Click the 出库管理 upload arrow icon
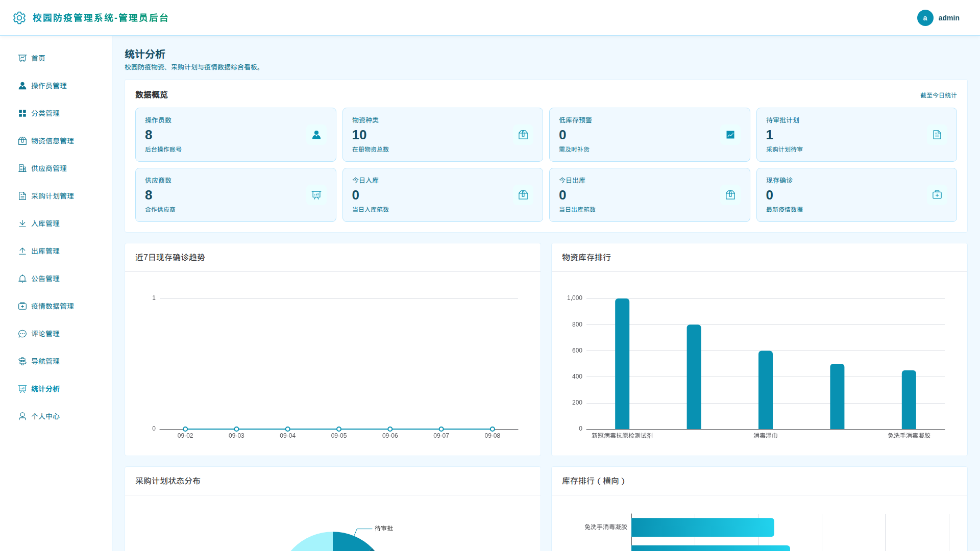980x551 pixels. coord(22,251)
